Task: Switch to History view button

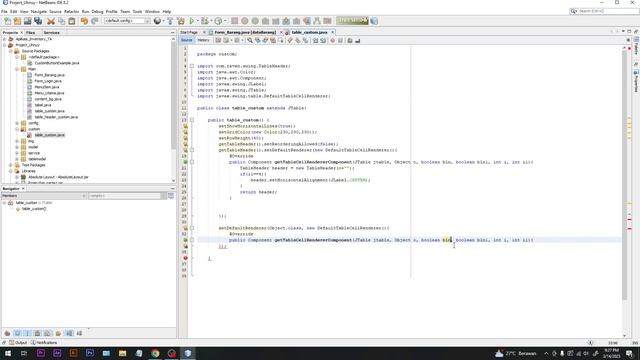Action: pyautogui.click(x=203, y=40)
